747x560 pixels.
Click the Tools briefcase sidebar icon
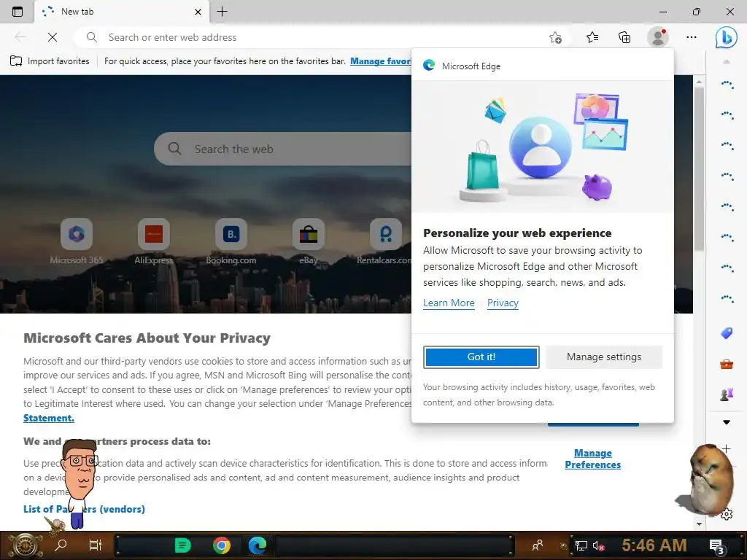tap(726, 365)
